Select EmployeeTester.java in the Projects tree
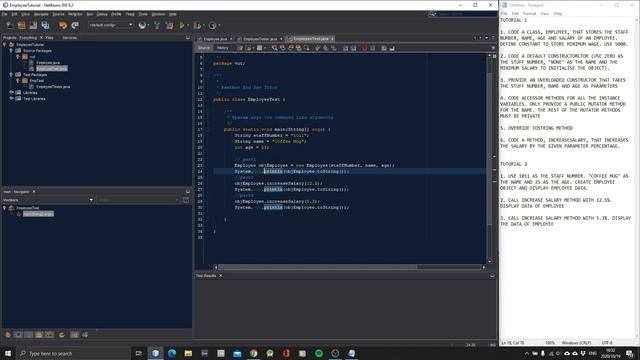The image size is (640, 360). pos(53,87)
